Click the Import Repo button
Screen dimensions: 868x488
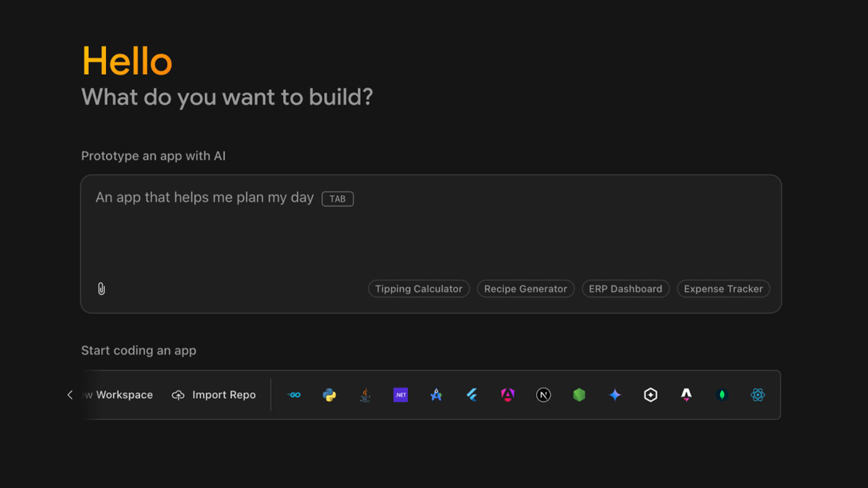(x=214, y=395)
